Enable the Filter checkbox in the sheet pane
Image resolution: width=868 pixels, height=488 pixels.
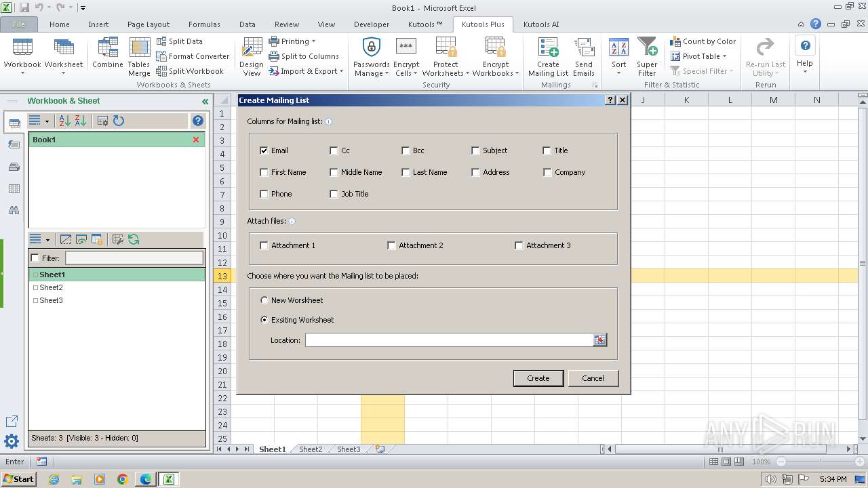[x=35, y=258]
